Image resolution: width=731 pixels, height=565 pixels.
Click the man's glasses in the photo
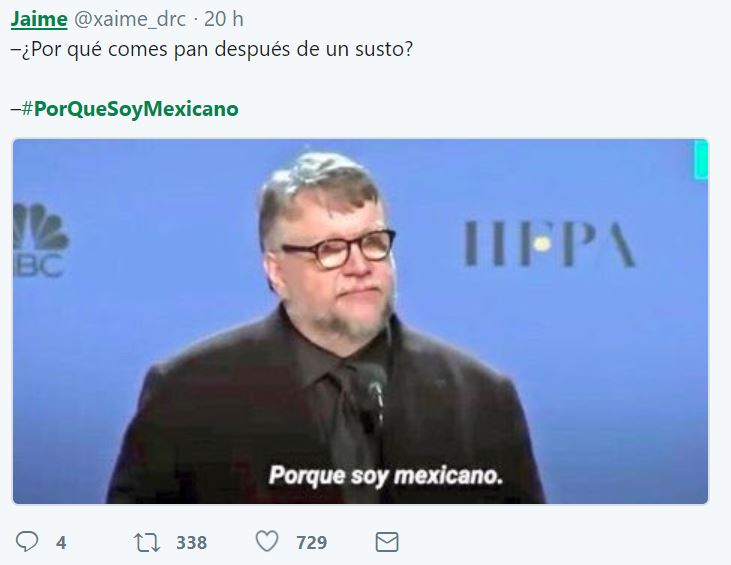point(339,248)
